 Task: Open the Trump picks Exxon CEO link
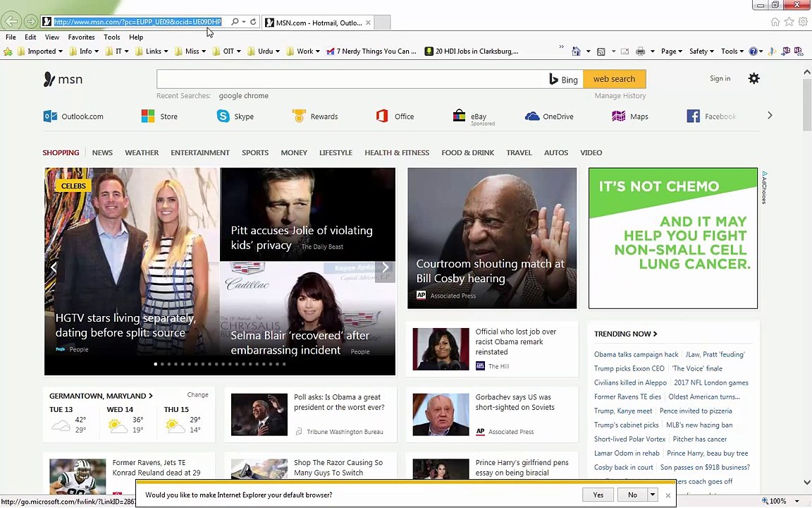click(x=629, y=368)
